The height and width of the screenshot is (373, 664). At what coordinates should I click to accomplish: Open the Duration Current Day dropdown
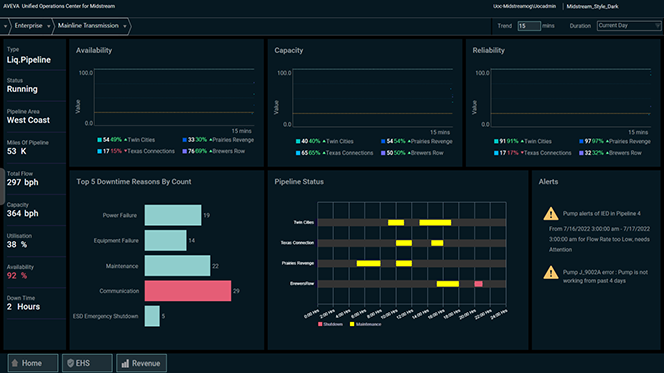coord(629,26)
